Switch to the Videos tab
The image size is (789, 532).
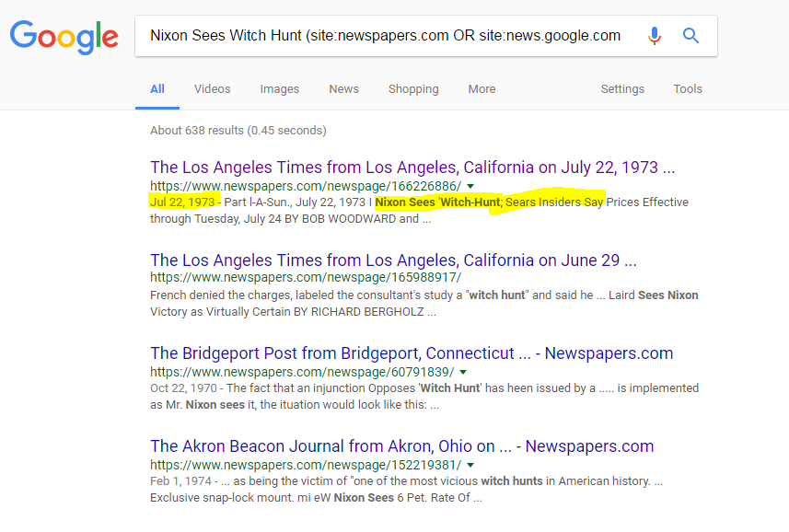click(x=213, y=89)
